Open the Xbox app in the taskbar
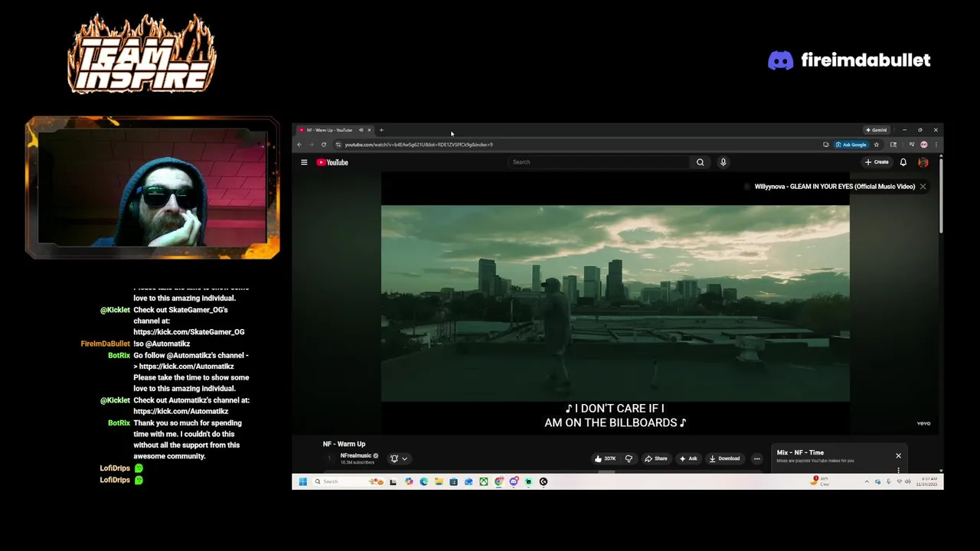 coord(483,481)
